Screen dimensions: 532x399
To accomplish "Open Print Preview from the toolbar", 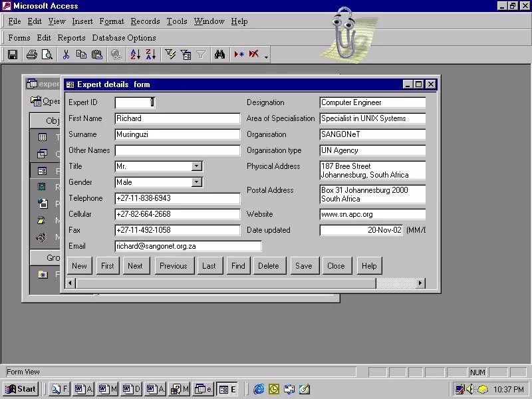I will click(47, 55).
